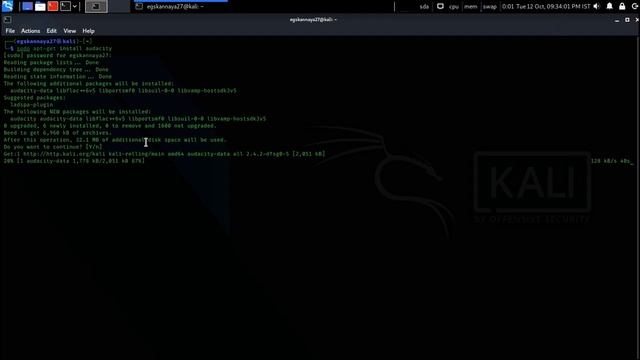The image size is (640, 360).
Task: Click the blue show desktop panel icon
Action: coord(27,6)
